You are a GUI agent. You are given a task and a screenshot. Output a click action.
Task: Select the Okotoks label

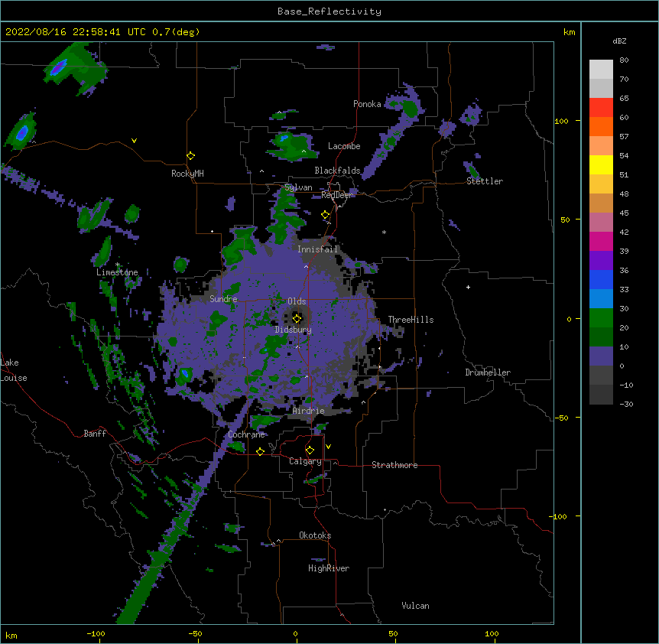coord(315,535)
